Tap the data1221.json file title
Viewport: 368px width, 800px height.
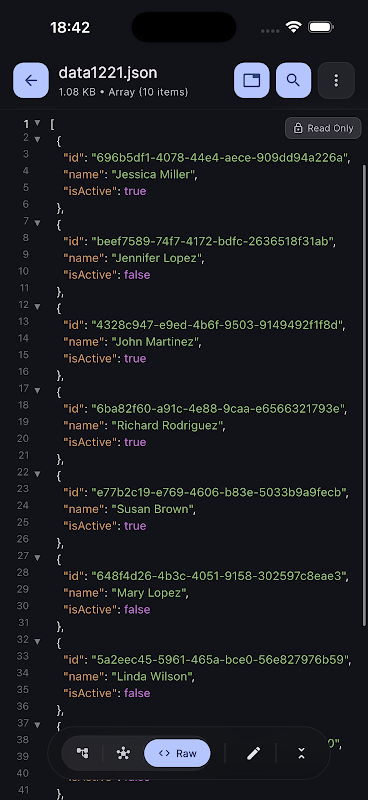point(108,73)
